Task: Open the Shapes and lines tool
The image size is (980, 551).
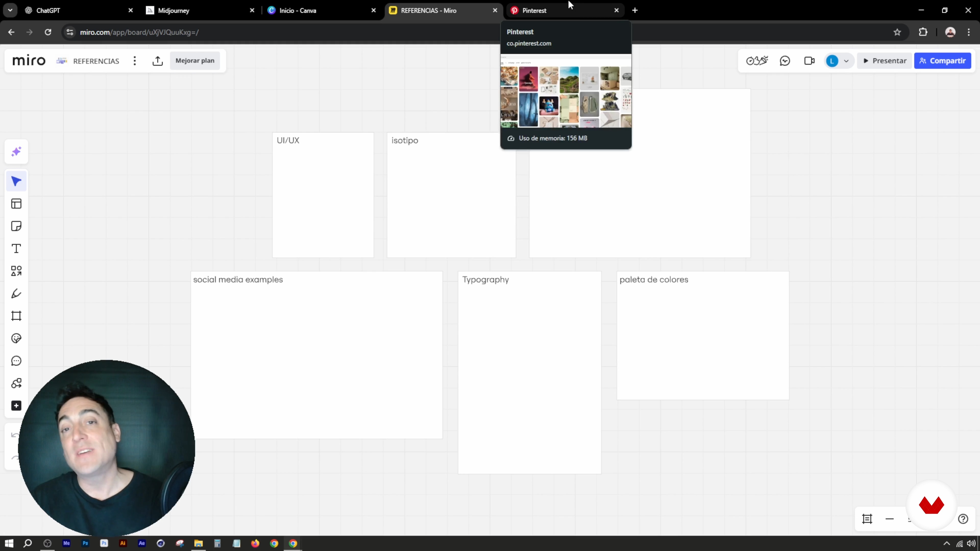Action: click(x=16, y=271)
